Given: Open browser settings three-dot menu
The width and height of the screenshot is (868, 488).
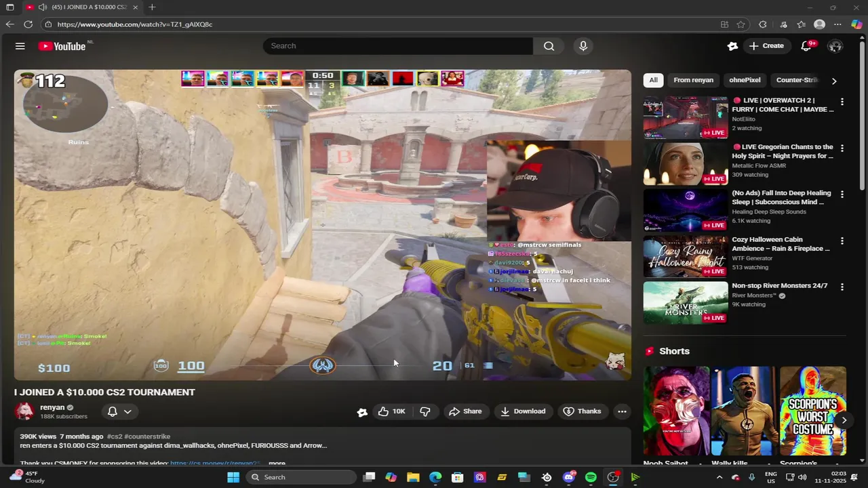Looking at the screenshot, I should click(837, 24).
